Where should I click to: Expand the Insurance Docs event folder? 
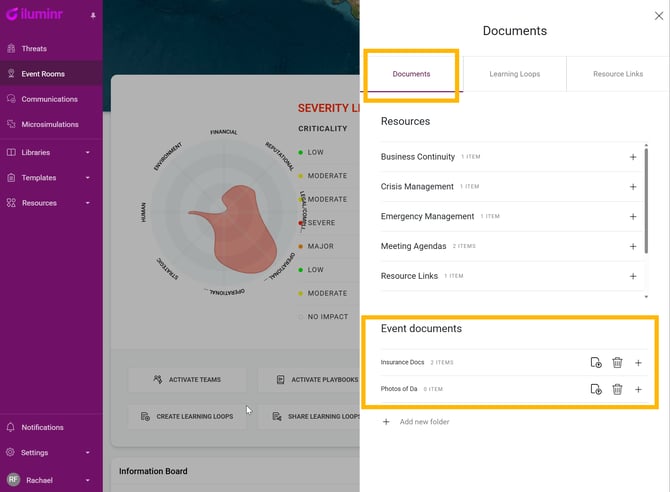(638, 362)
